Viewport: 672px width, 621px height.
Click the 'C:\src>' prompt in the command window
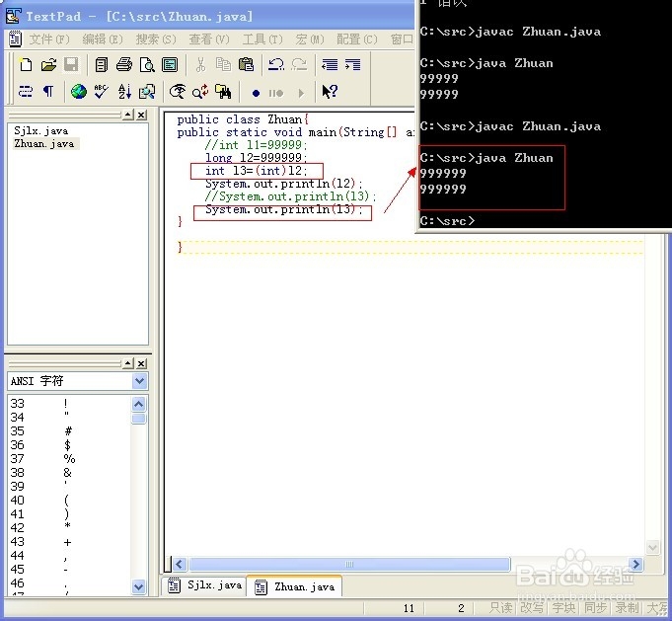pyautogui.click(x=447, y=221)
